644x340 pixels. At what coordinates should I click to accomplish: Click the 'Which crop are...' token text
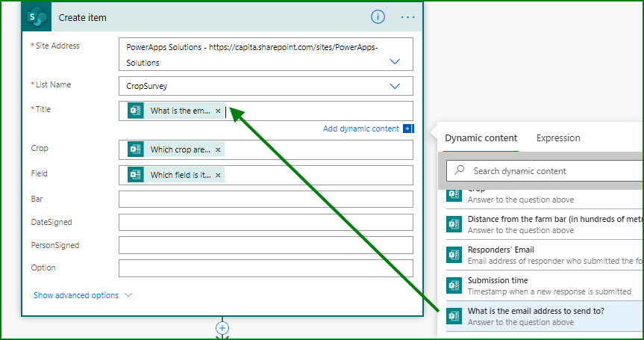tap(181, 149)
